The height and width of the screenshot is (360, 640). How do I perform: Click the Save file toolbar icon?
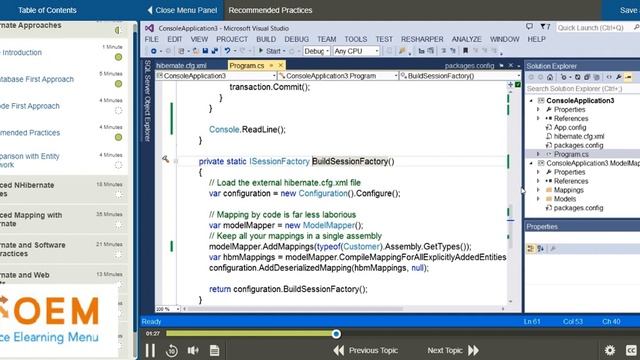click(205, 51)
